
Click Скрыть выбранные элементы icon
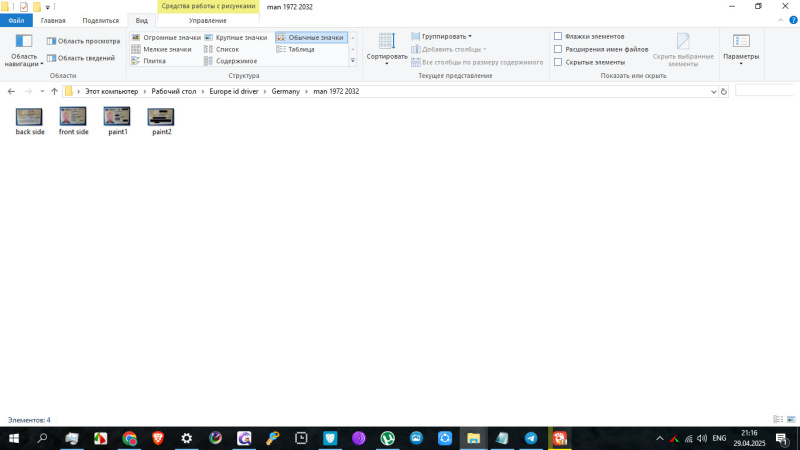683,47
